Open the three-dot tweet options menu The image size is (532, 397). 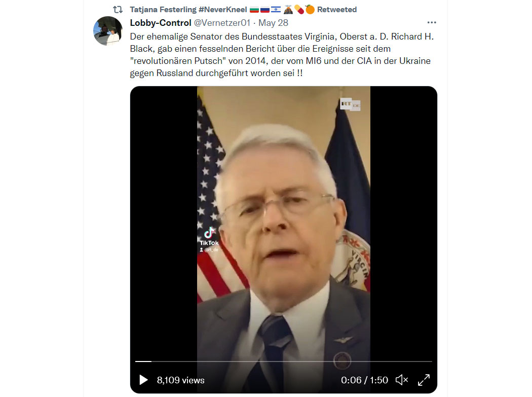tap(432, 22)
